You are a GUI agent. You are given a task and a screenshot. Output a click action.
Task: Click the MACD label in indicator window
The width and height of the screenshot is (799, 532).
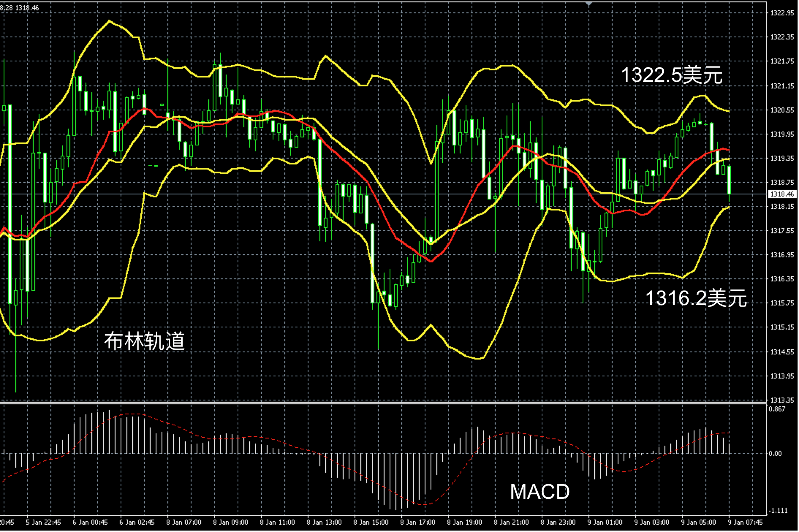[x=539, y=492]
